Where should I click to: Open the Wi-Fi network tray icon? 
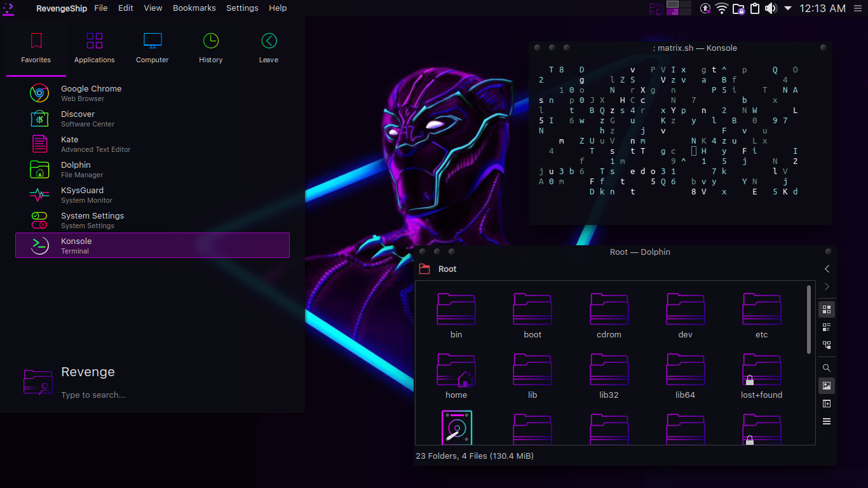click(x=722, y=8)
